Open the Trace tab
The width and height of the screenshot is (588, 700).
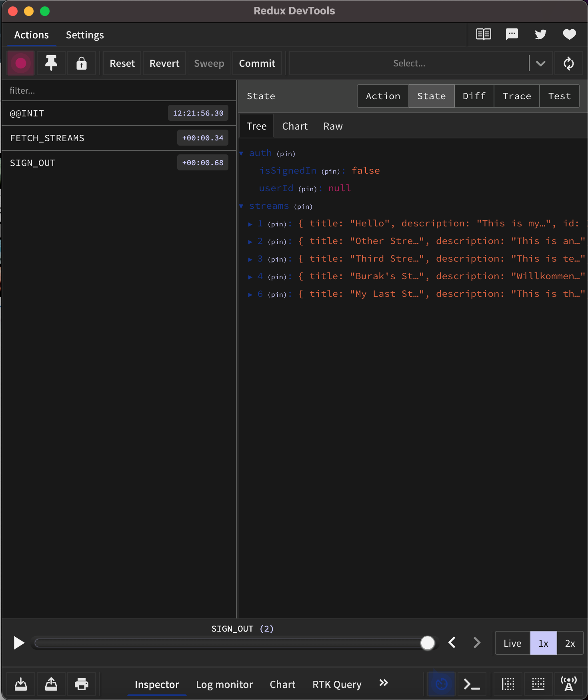[x=517, y=96]
